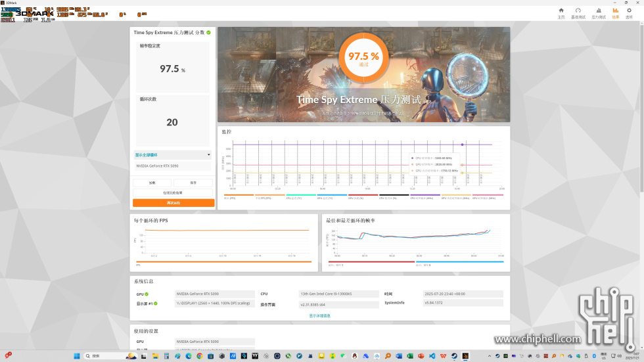Click the 13th Gen Intel Core i9-13900KS value
This screenshot has width=644, height=362.
(x=339, y=294)
